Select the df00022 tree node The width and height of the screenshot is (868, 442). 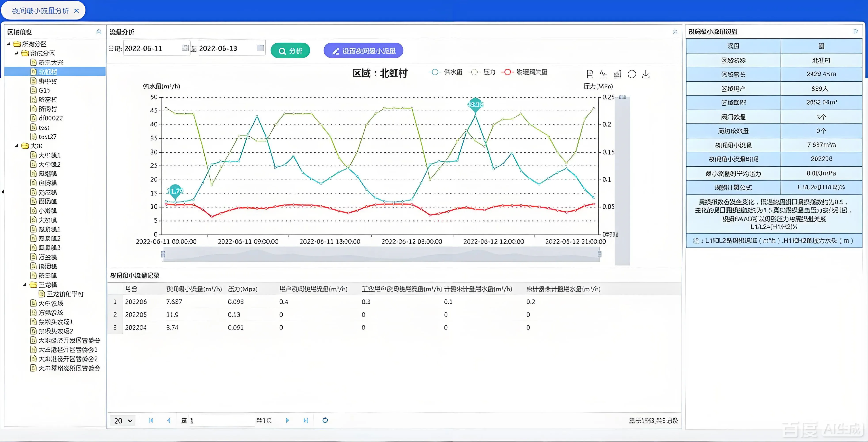[51, 118]
